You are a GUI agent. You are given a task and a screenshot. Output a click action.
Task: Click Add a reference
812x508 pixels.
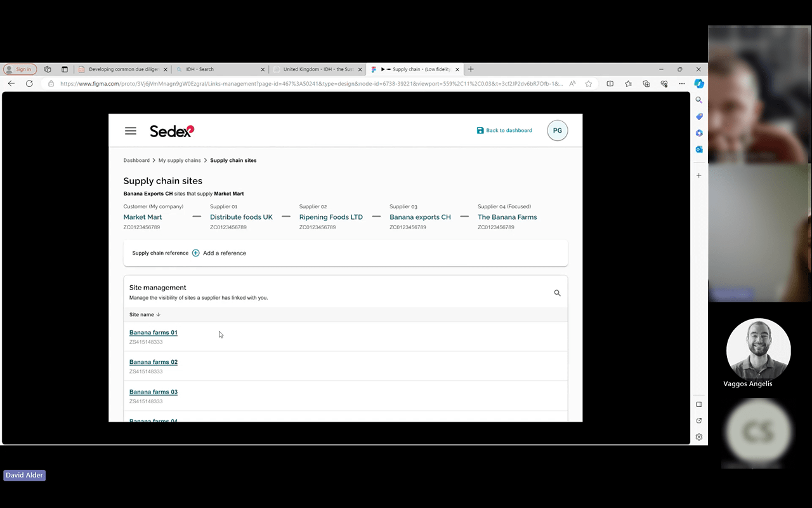[225, 253]
